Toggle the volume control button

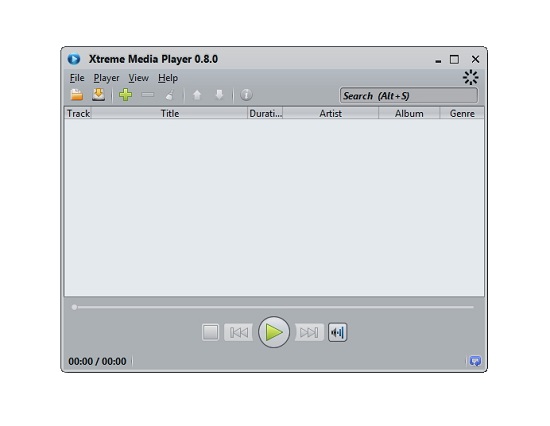pyautogui.click(x=337, y=332)
